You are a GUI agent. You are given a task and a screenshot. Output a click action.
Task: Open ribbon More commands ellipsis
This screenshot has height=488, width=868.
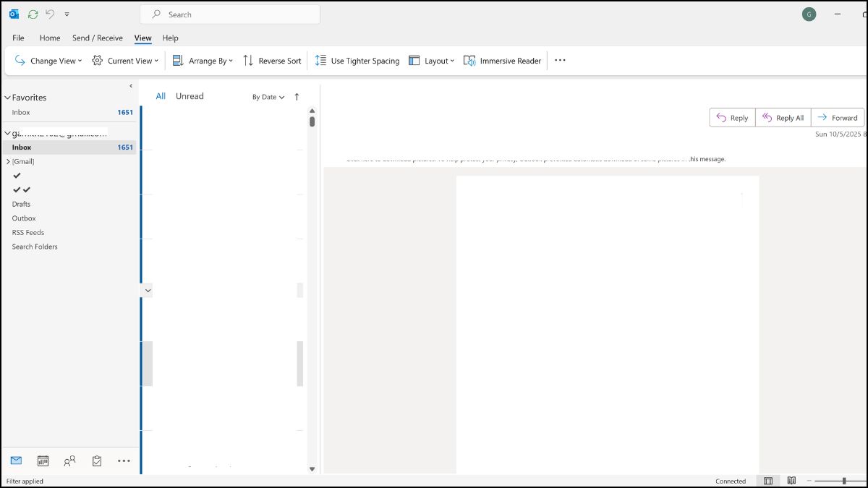(x=560, y=61)
